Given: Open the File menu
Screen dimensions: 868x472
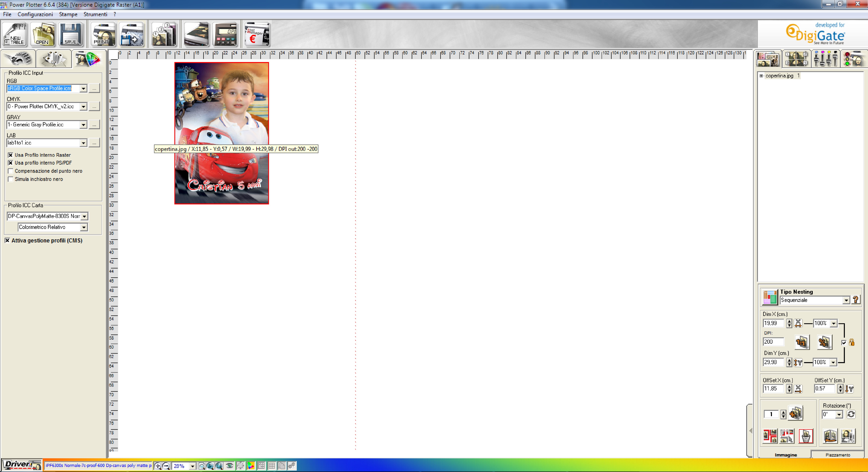Looking at the screenshot, I should 7,14.
